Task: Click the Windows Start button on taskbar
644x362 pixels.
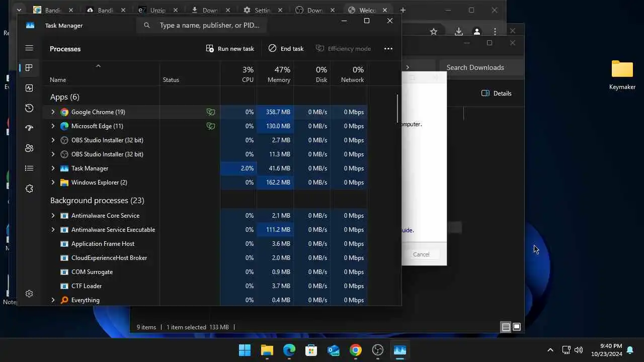Action: click(245, 350)
